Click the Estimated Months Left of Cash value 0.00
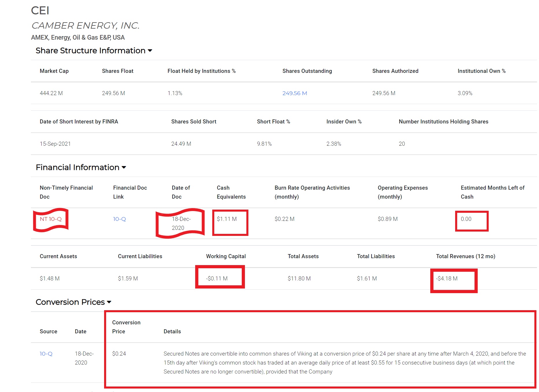The height and width of the screenshot is (392, 539). click(466, 219)
